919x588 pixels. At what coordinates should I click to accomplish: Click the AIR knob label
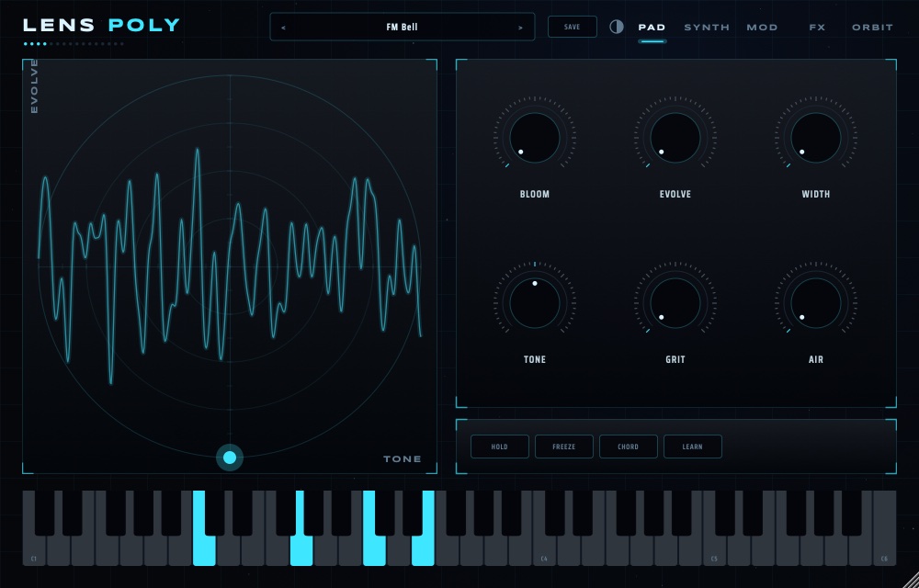(x=816, y=359)
